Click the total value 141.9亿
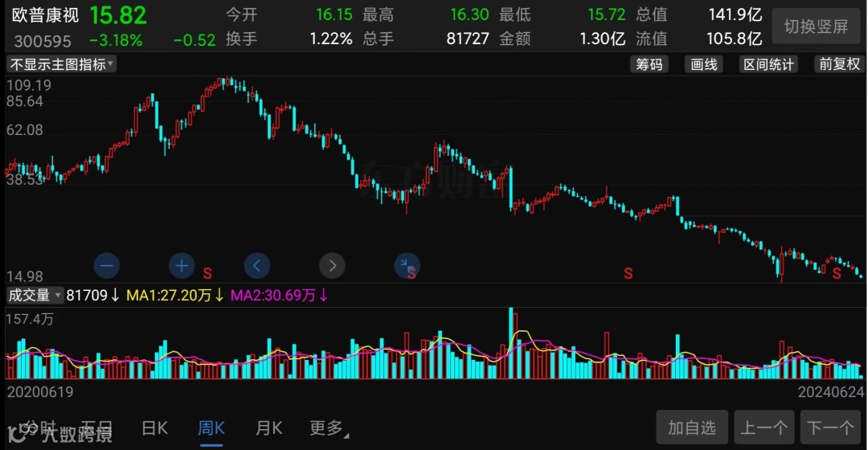 [735, 14]
